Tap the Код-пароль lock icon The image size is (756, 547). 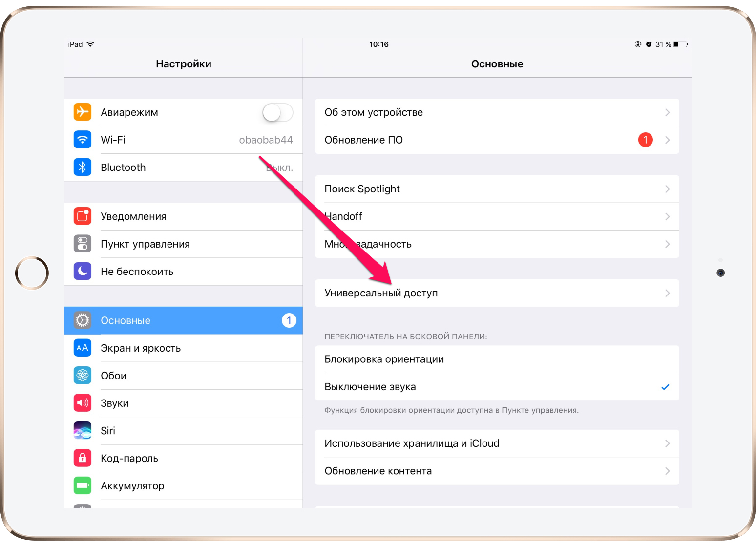(83, 458)
